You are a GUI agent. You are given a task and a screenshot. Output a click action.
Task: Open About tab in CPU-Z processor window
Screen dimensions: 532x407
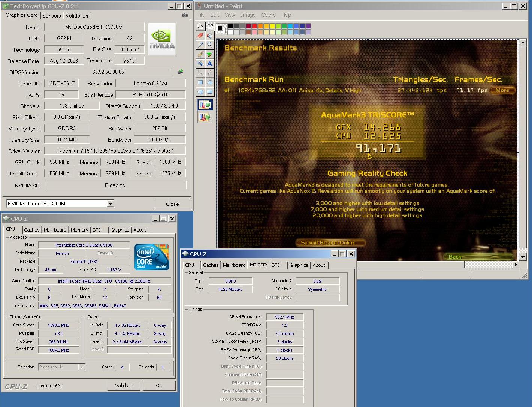point(140,230)
